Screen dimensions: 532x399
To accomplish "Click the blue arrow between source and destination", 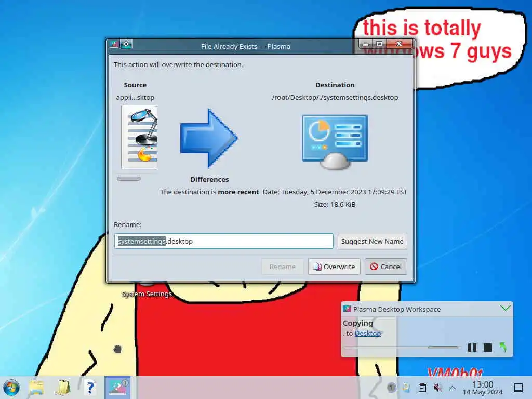I will [208, 138].
